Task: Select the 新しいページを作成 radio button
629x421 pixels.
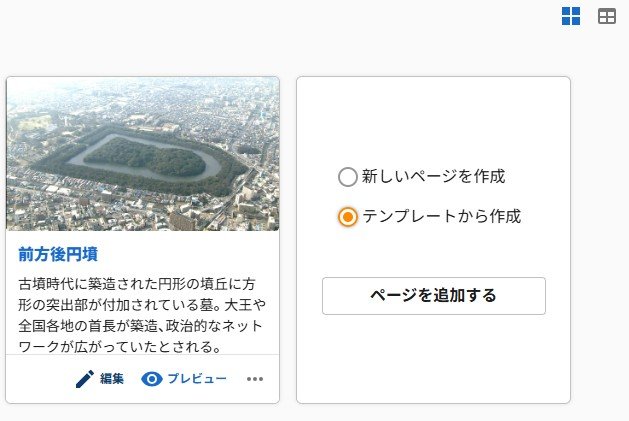Action: pos(347,177)
